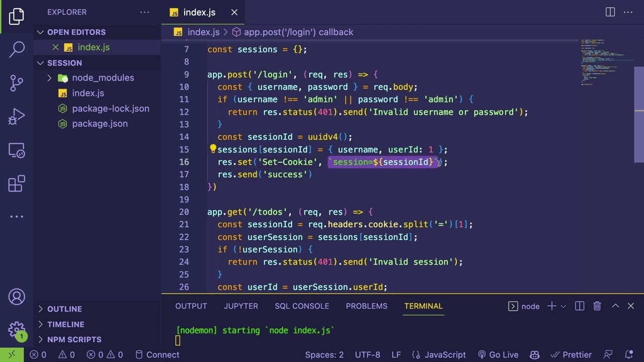The height and width of the screenshot is (362, 644).
Task: Open the Source Control view
Action: (x=17, y=83)
